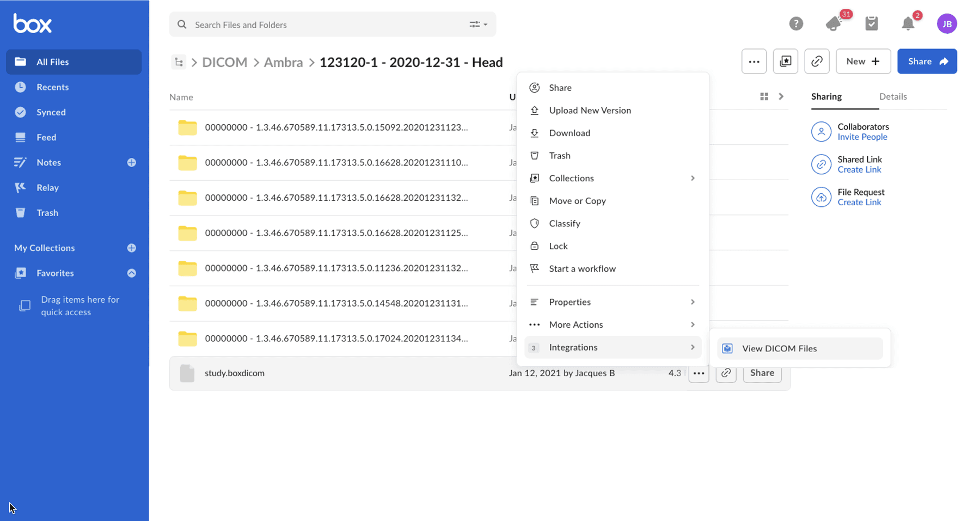This screenshot has width=980, height=521.
Task: Expand the Collections submenu
Action: 612,178
